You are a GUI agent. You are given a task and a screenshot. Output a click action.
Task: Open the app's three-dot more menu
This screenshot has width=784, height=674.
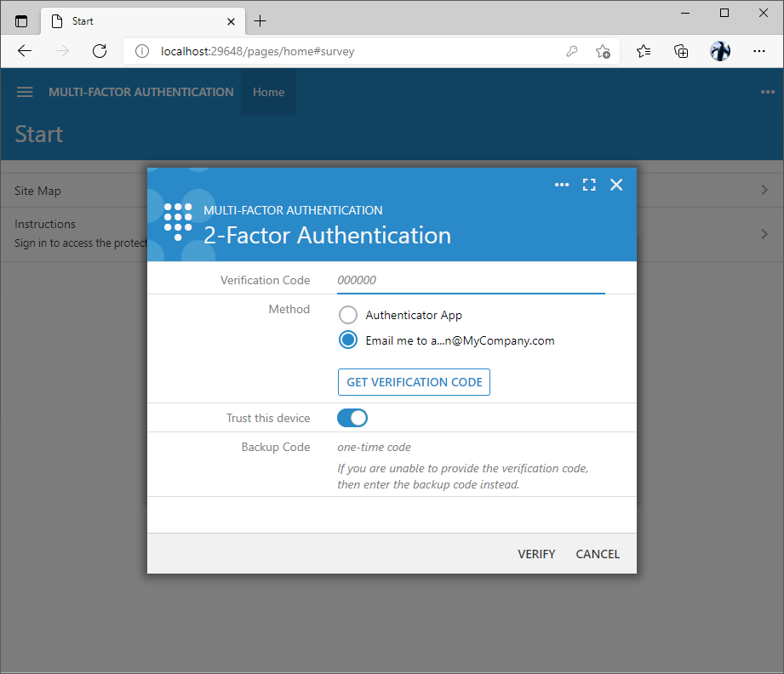point(768,92)
